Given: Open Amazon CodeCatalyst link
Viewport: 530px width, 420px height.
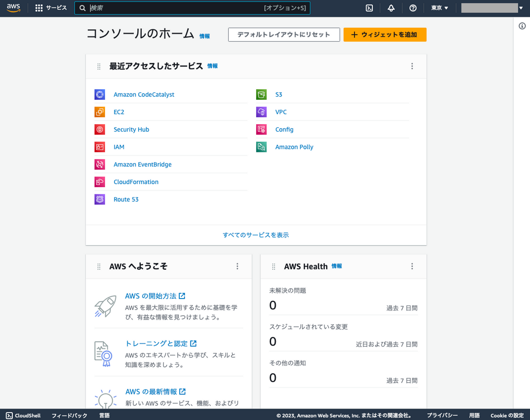Looking at the screenshot, I should click(144, 95).
